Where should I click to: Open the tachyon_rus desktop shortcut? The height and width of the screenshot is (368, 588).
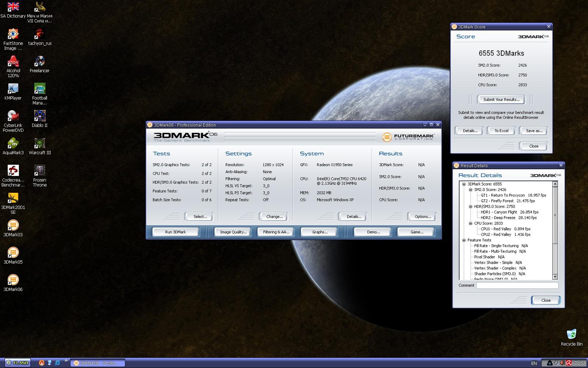point(40,37)
